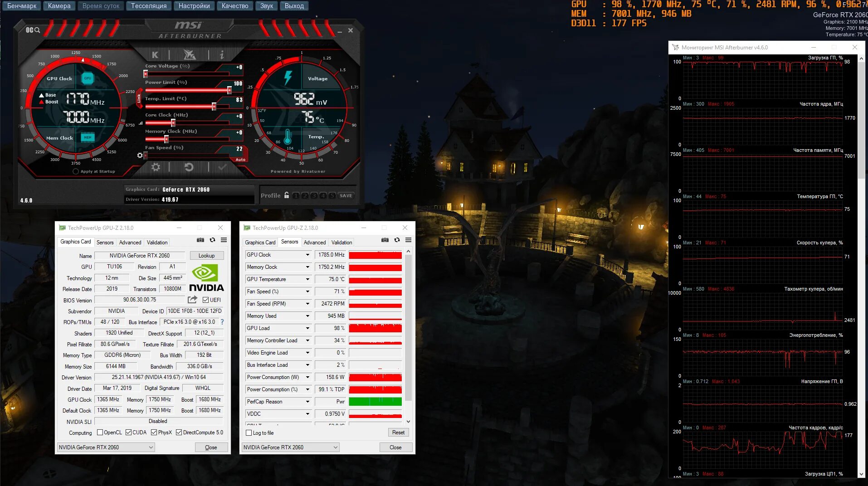Enable Apply at Startup in Afterburner

pos(76,171)
